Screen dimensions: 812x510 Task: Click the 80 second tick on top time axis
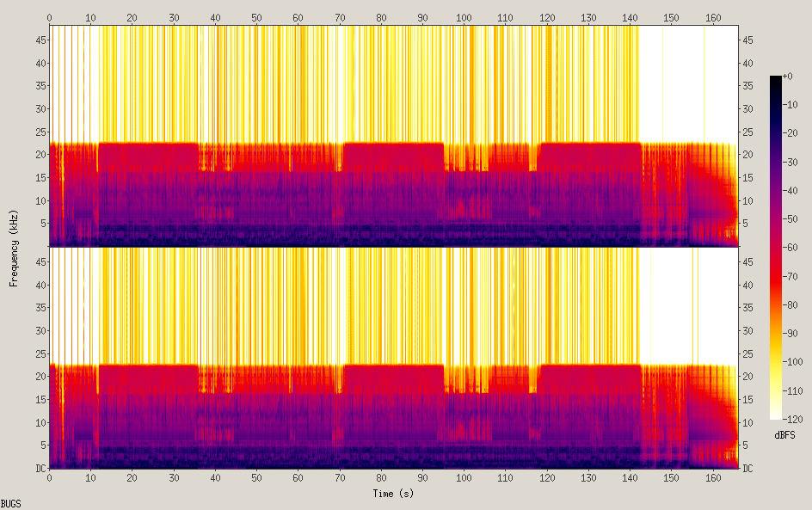(x=381, y=17)
